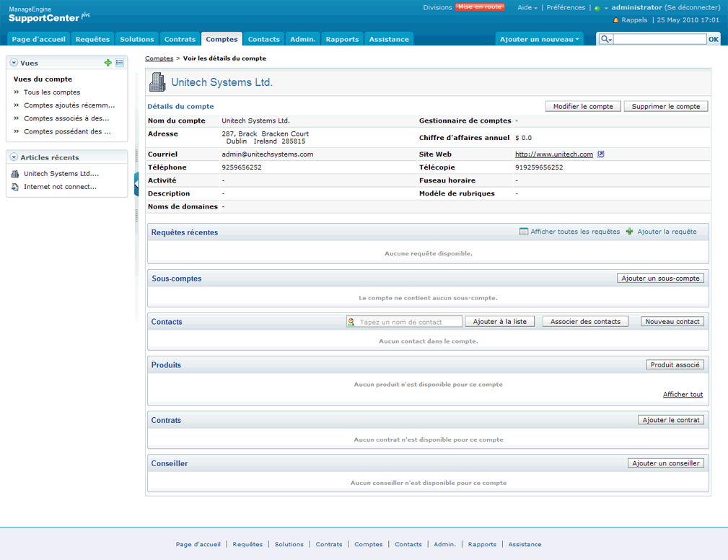The height and width of the screenshot is (560, 728).
Task: Click Se déconnecter link
Action: coord(692,7)
